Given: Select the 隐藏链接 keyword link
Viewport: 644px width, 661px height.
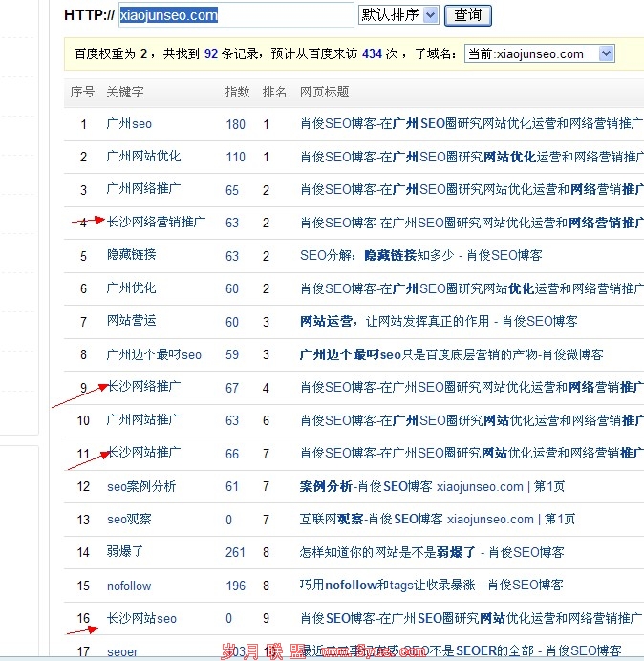Looking at the screenshot, I should click(131, 256).
